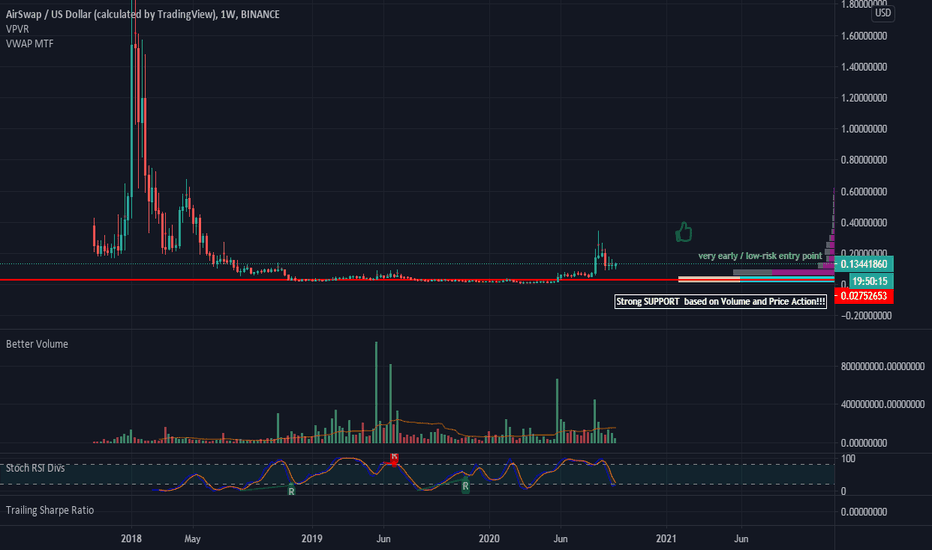Click the 2021 date label on time axis
The height and width of the screenshot is (550, 932).
click(666, 539)
